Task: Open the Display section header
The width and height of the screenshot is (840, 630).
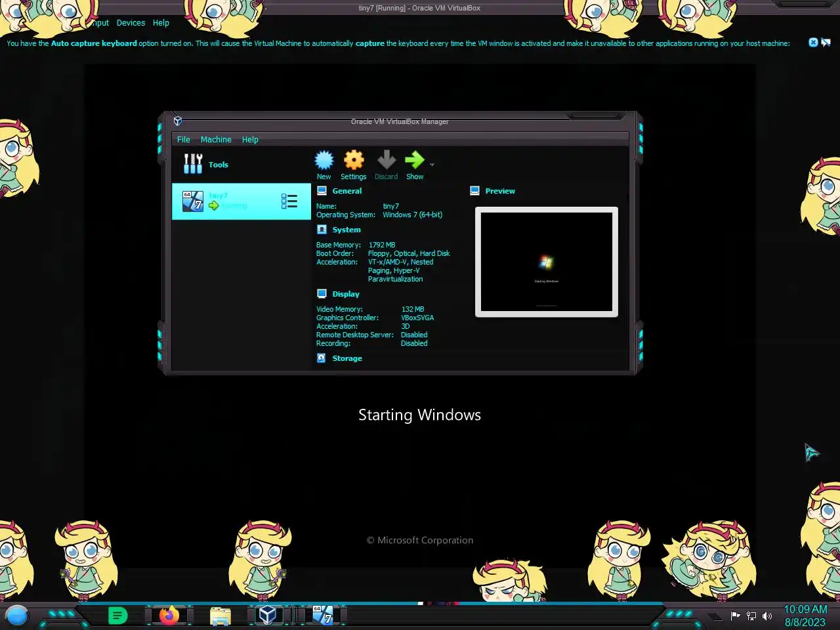Action: (346, 294)
